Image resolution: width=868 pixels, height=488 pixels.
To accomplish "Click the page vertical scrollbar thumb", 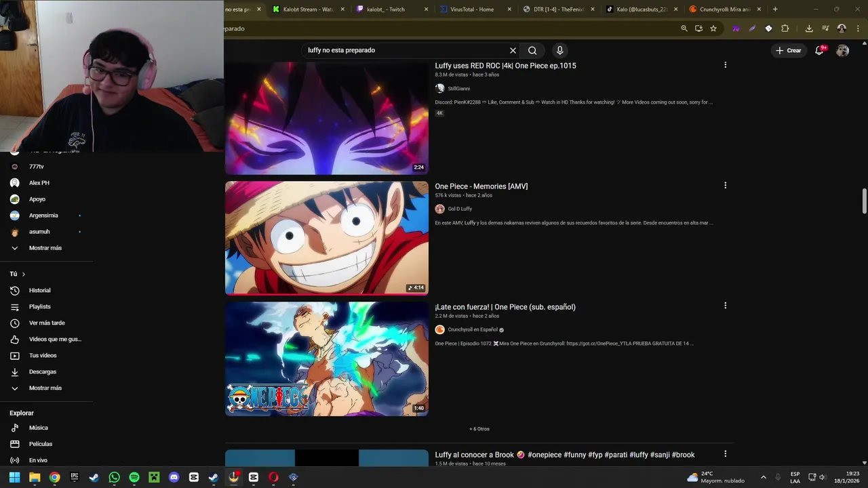I will click(865, 201).
